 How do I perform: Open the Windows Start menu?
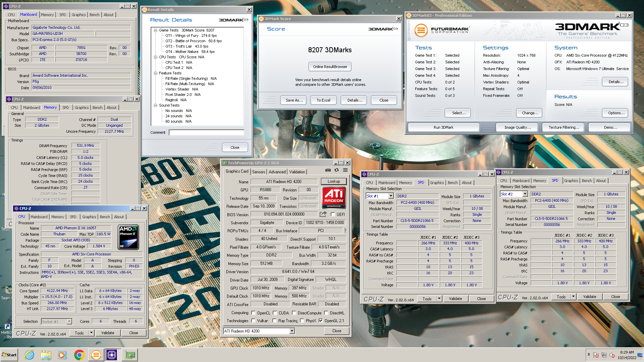tap(9, 355)
